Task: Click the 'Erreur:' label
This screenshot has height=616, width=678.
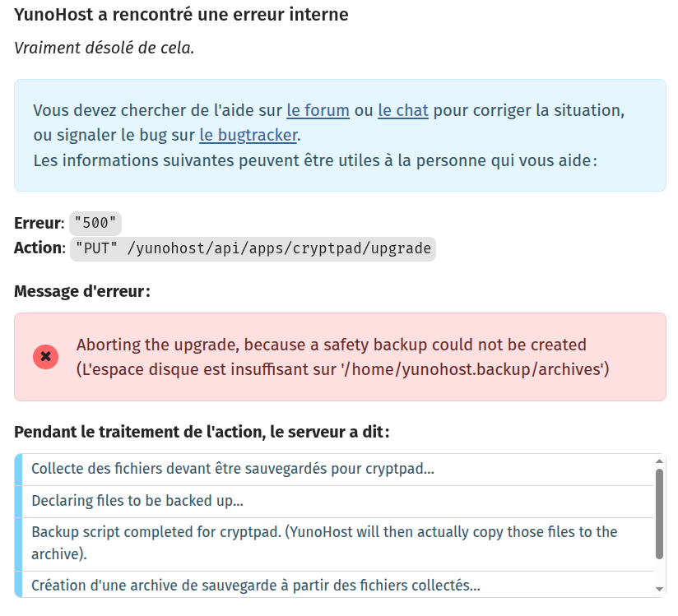Action: [x=39, y=223]
